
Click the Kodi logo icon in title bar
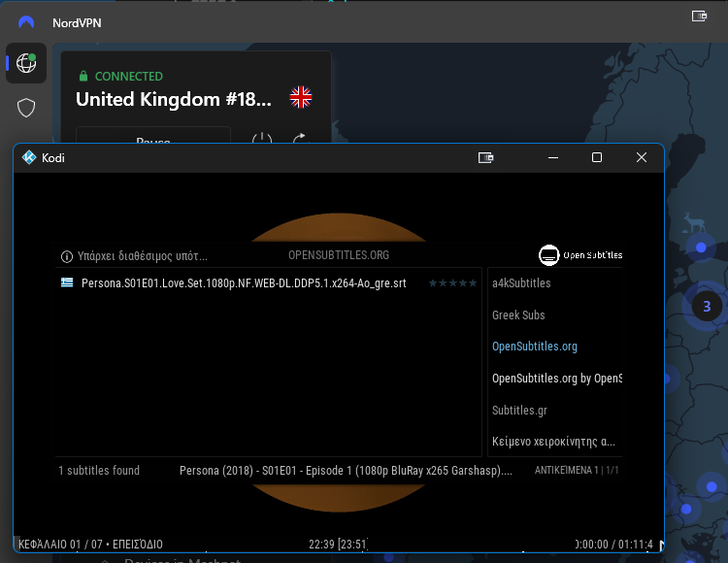(x=29, y=158)
